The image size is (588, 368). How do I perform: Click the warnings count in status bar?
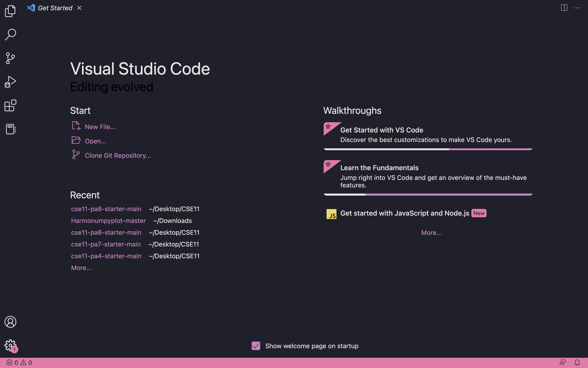(26, 363)
